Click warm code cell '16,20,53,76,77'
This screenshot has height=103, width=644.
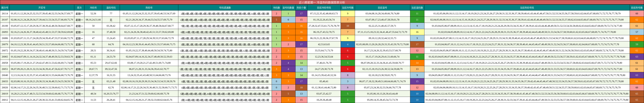click(111, 94)
